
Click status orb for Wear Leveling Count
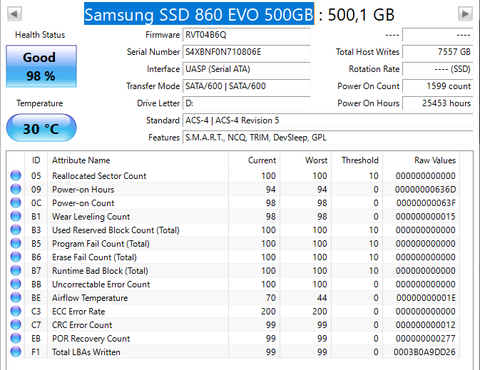16,216
